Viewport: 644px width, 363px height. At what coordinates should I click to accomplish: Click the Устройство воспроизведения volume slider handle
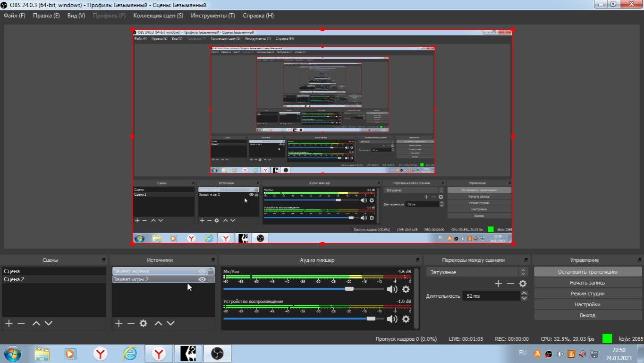tap(371, 319)
